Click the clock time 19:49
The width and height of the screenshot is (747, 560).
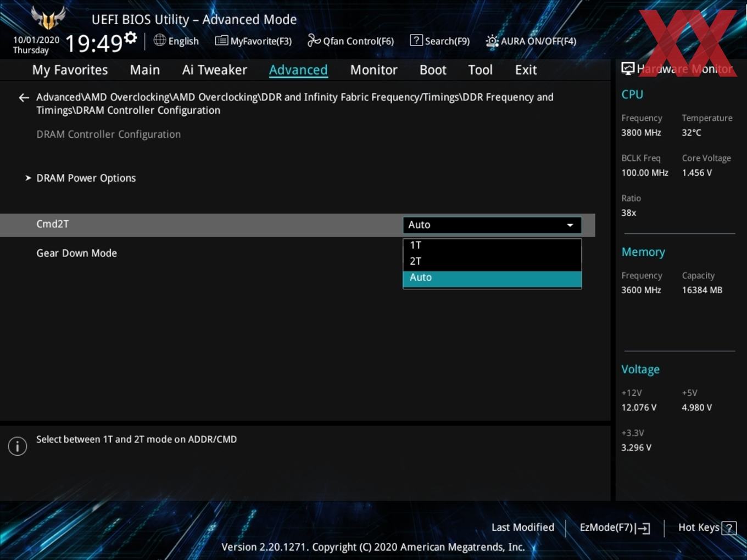(93, 43)
